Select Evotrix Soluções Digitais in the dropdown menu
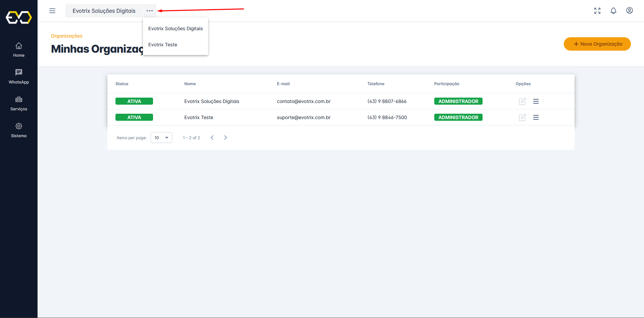Screen dimensions: 644x318 176,29
